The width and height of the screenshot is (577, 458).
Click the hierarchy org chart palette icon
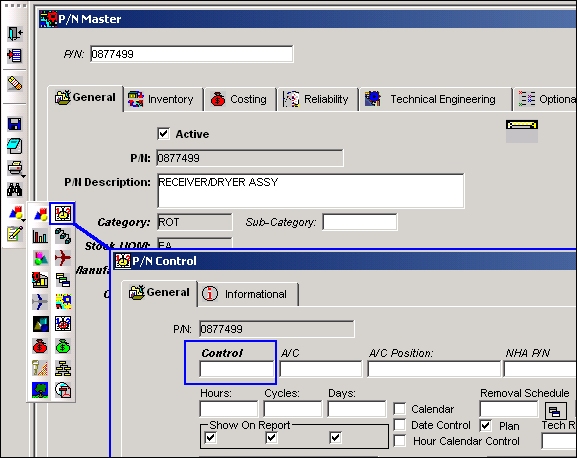pos(63,368)
